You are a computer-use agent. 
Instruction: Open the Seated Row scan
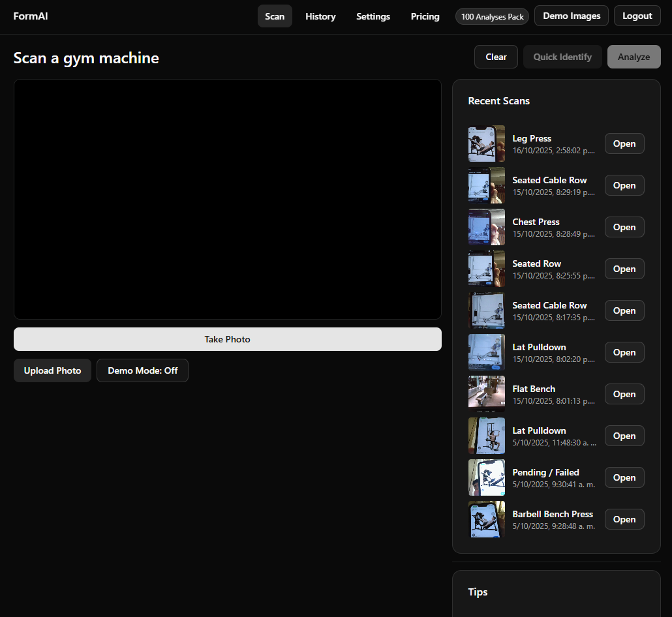624,269
